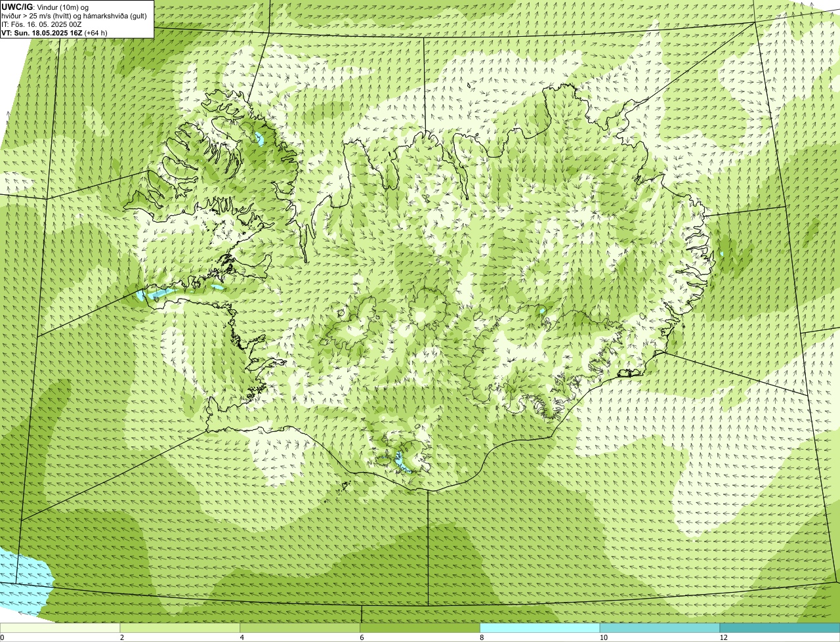The width and height of the screenshot is (840, 642).
Task: Select the 4–6 m/s green legend swatch
Action: [x=301, y=628]
